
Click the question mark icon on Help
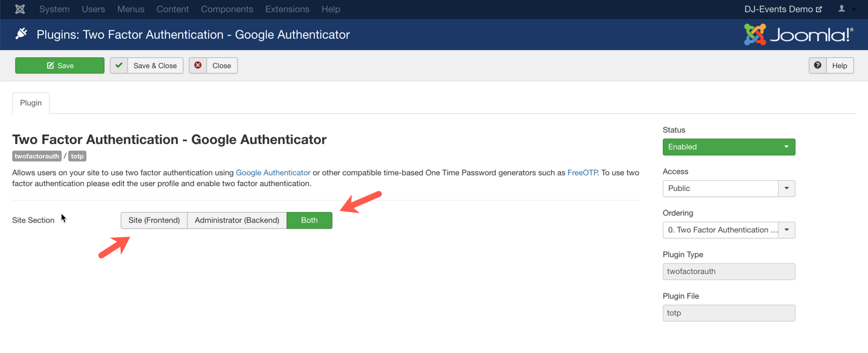818,65
